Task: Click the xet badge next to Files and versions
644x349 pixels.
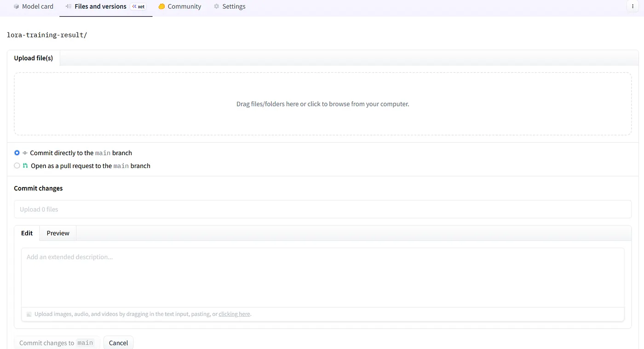Action: coord(138,6)
